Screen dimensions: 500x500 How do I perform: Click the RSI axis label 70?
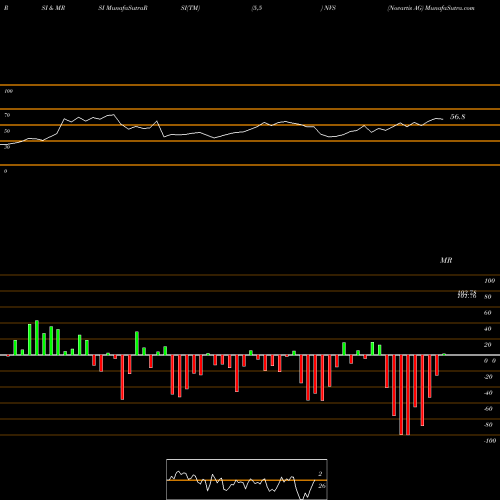(7, 115)
